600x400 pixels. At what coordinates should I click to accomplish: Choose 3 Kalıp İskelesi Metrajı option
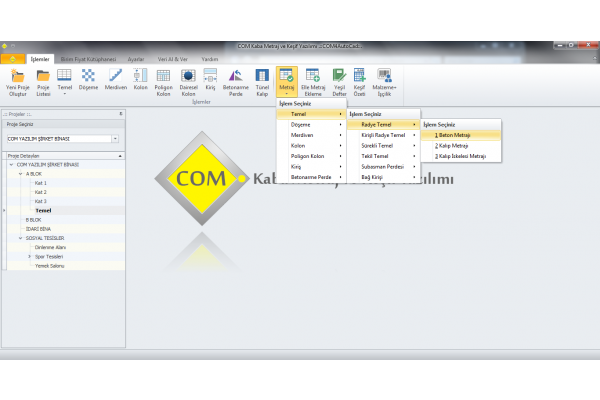point(461,156)
